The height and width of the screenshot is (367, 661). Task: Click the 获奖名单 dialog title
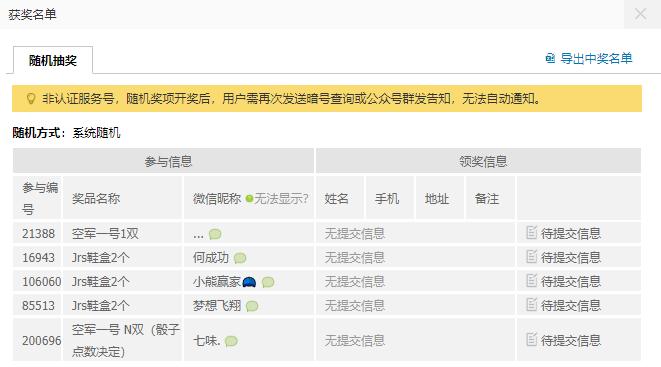point(32,14)
